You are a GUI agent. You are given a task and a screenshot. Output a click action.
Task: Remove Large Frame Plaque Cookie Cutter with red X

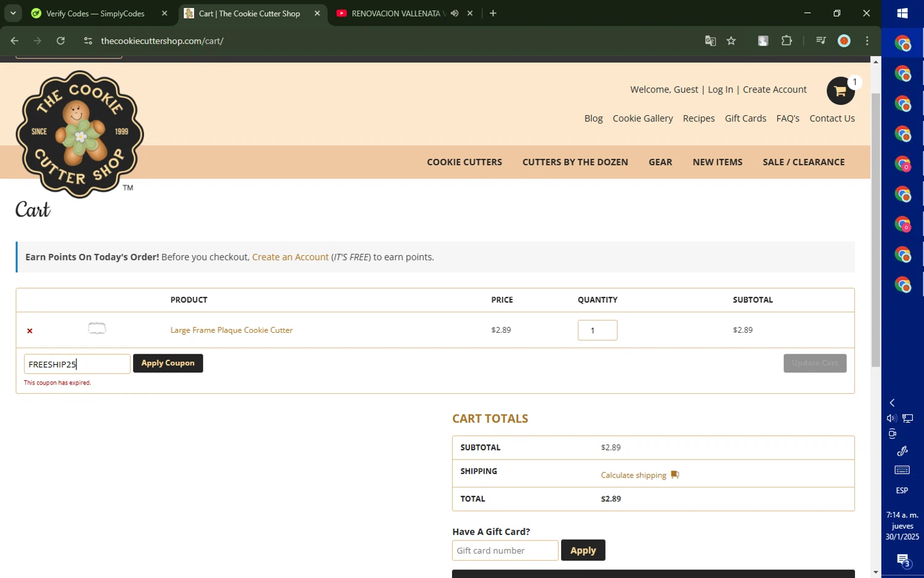click(x=30, y=331)
